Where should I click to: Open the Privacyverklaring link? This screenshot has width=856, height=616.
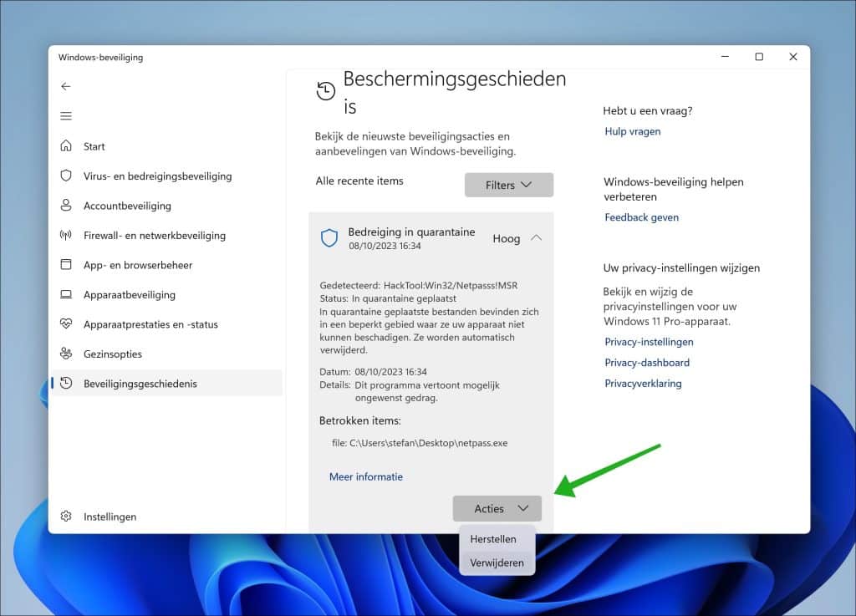[x=643, y=384]
